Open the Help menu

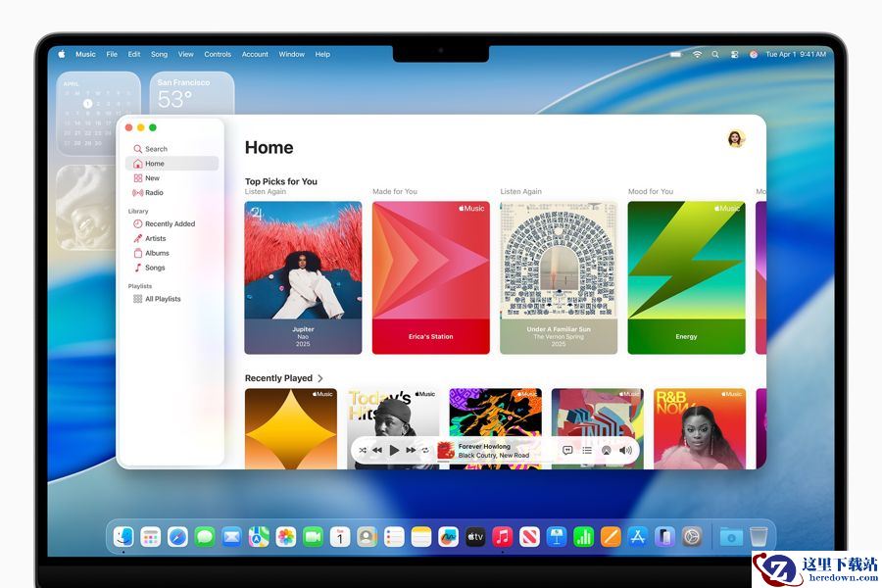[322, 54]
